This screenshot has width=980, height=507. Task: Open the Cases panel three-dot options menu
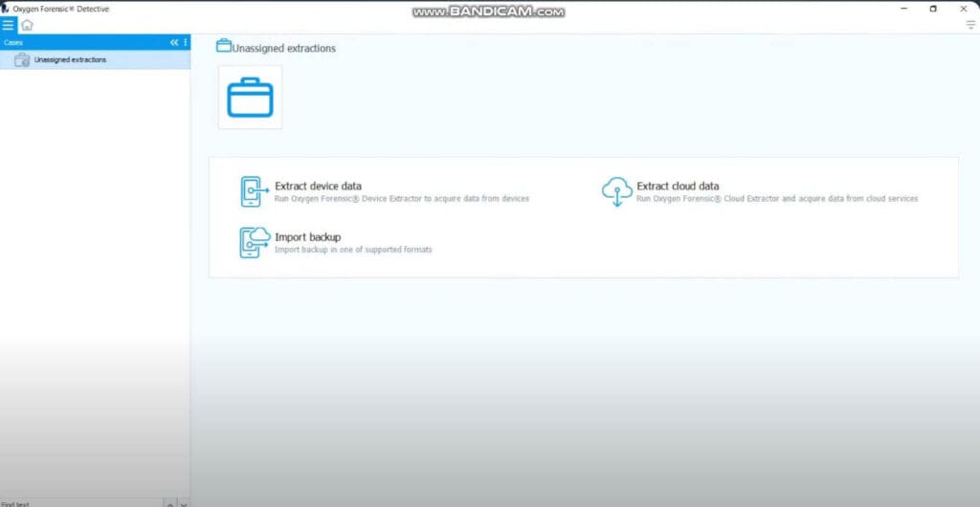(x=185, y=42)
